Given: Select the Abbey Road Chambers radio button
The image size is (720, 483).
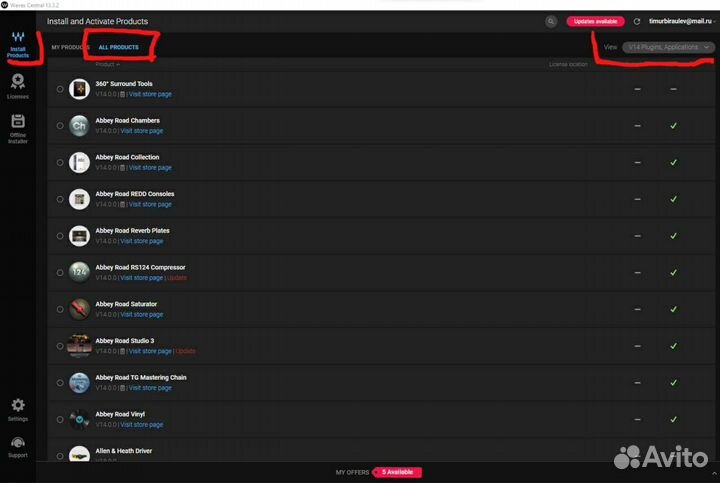Looking at the screenshot, I should (60, 126).
